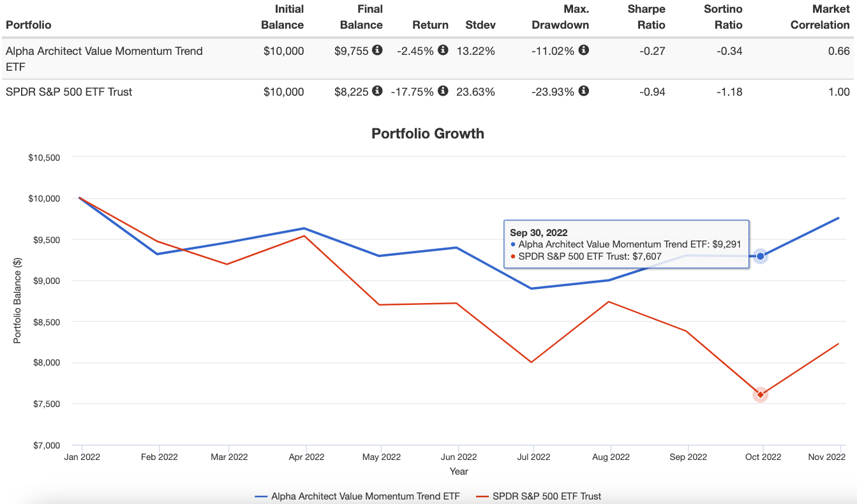857x504 pixels.
Task: Click the Market Correlation column header
Action: pos(820,17)
